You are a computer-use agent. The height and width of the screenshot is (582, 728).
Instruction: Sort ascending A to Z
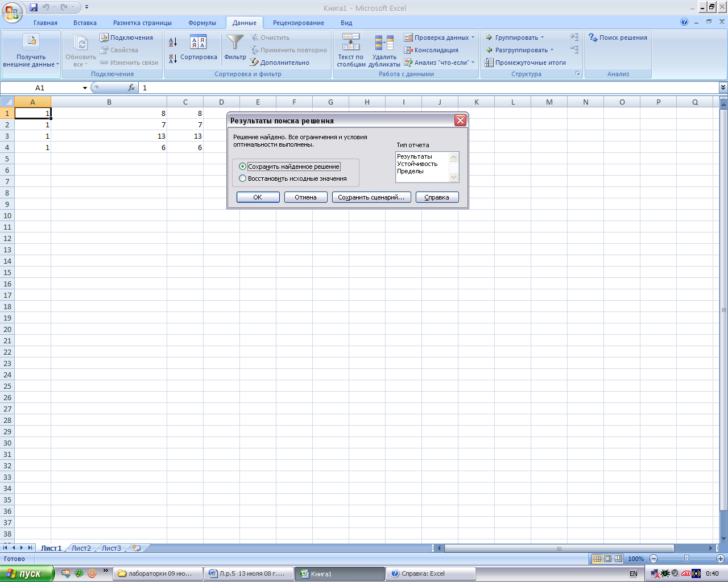pos(173,41)
